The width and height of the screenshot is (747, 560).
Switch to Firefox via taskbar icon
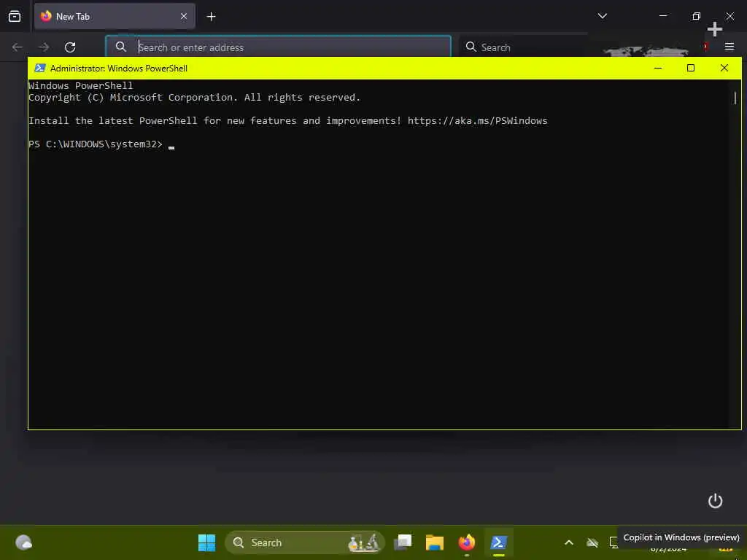(x=466, y=542)
